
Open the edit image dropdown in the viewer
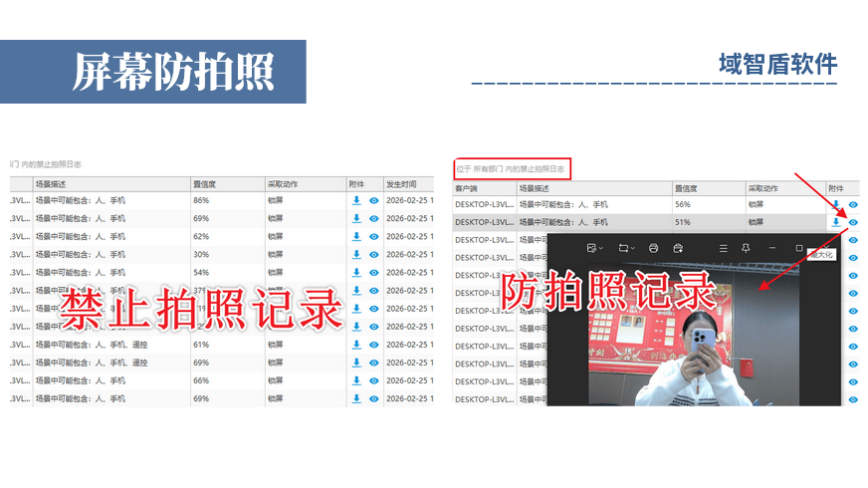click(595, 248)
